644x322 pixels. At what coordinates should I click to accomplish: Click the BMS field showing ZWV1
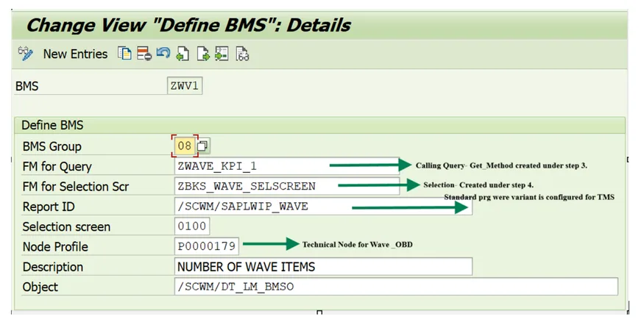point(185,86)
